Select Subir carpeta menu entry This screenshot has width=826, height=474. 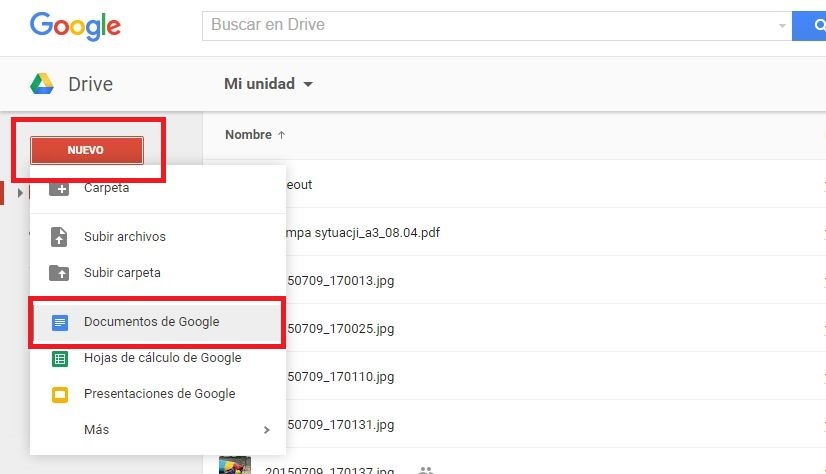coord(158,273)
